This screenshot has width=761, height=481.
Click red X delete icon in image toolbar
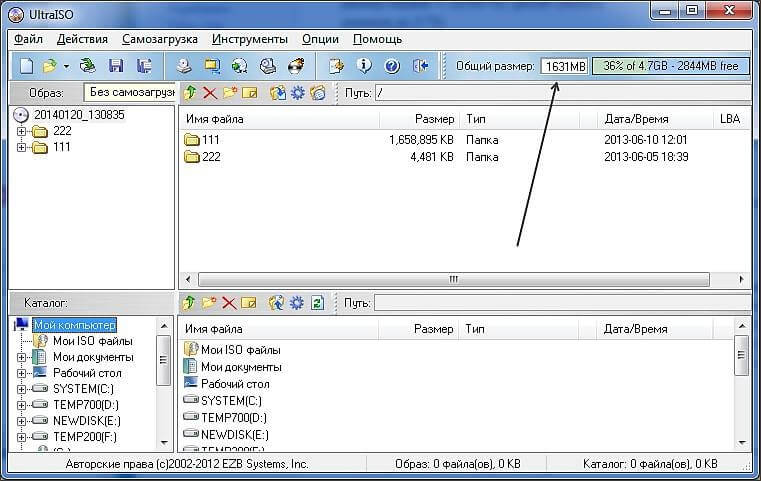[x=210, y=92]
